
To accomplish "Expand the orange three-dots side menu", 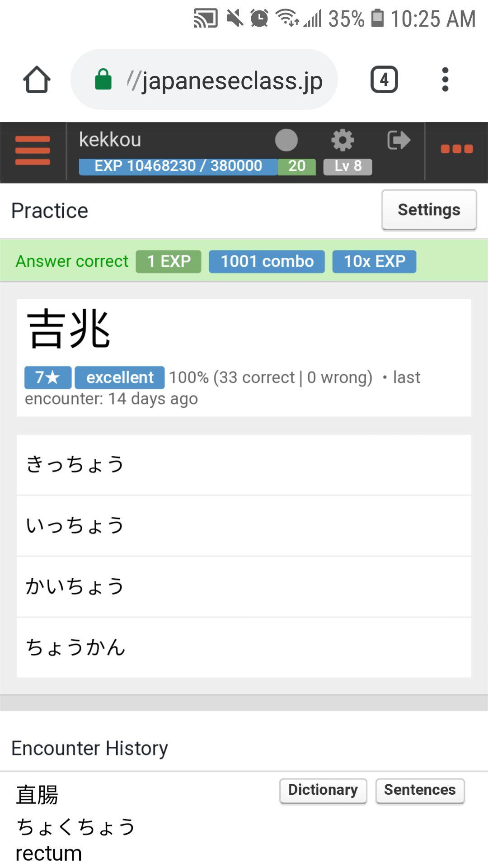I will [456, 149].
